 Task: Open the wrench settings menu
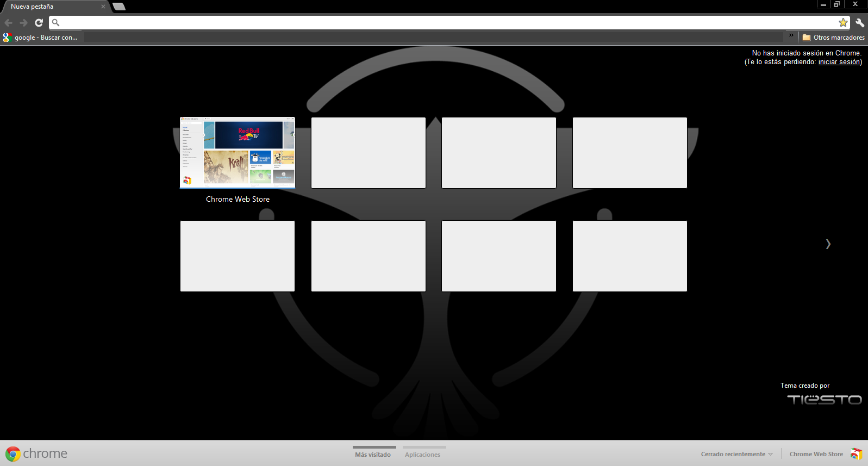(x=860, y=23)
